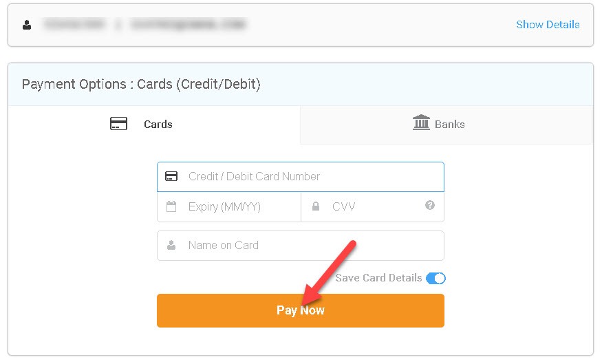Select the Name on Card field
The image size is (602, 364).
pos(310,246)
